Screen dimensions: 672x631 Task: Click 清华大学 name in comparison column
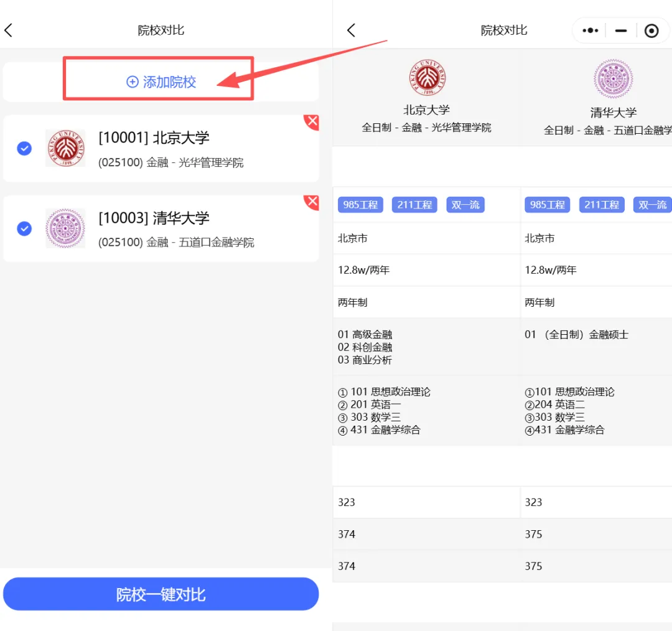click(x=614, y=113)
